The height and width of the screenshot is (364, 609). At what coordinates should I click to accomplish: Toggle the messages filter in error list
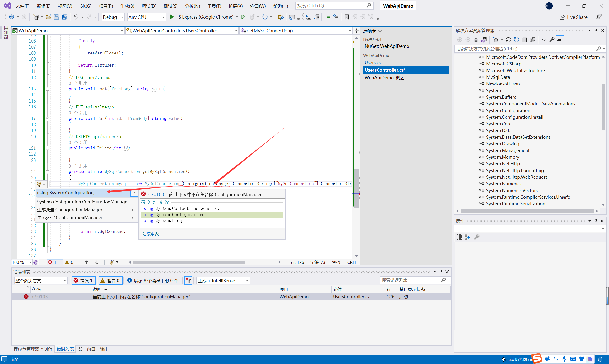[153, 280]
